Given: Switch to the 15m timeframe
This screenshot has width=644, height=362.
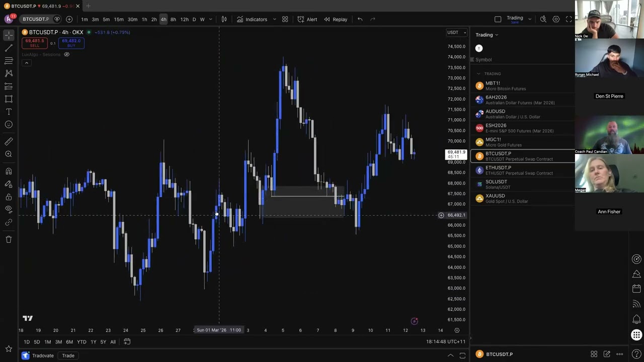Looking at the screenshot, I should point(119,19).
